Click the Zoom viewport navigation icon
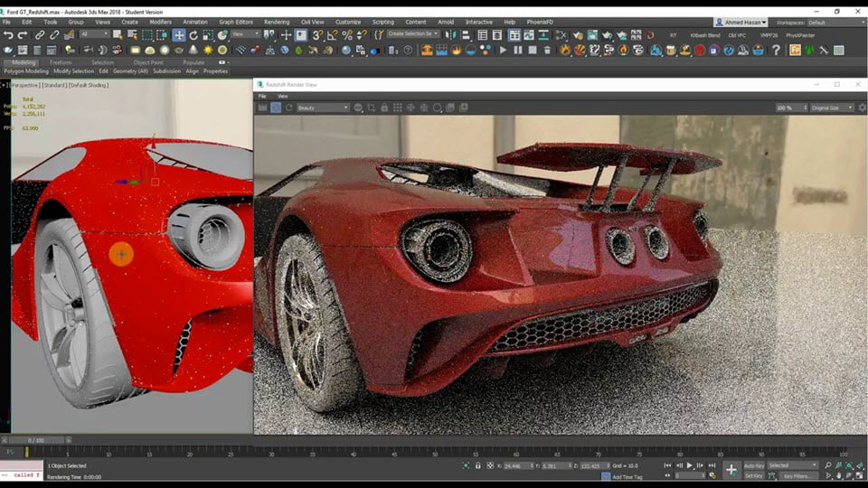 click(x=828, y=466)
